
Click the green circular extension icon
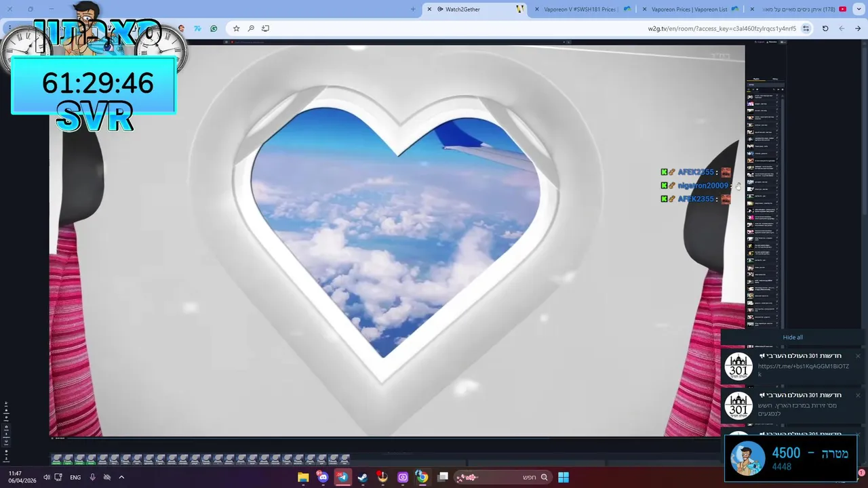tap(214, 28)
